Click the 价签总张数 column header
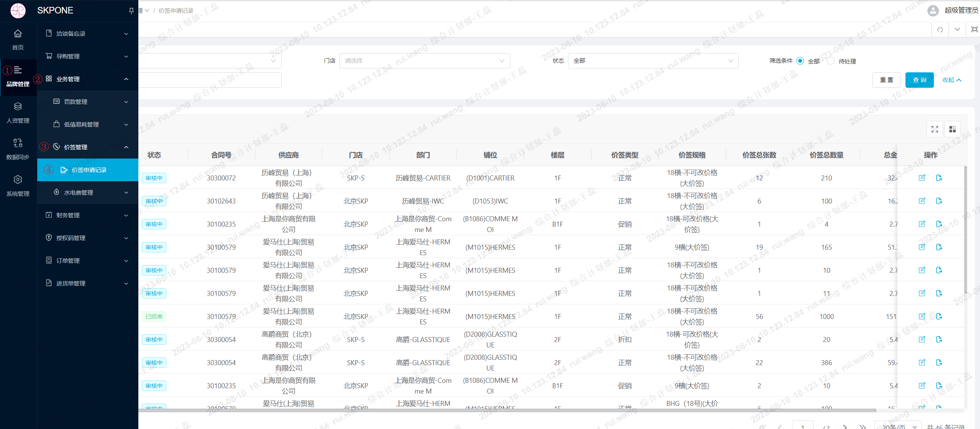The image size is (980, 429). point(759,155)
